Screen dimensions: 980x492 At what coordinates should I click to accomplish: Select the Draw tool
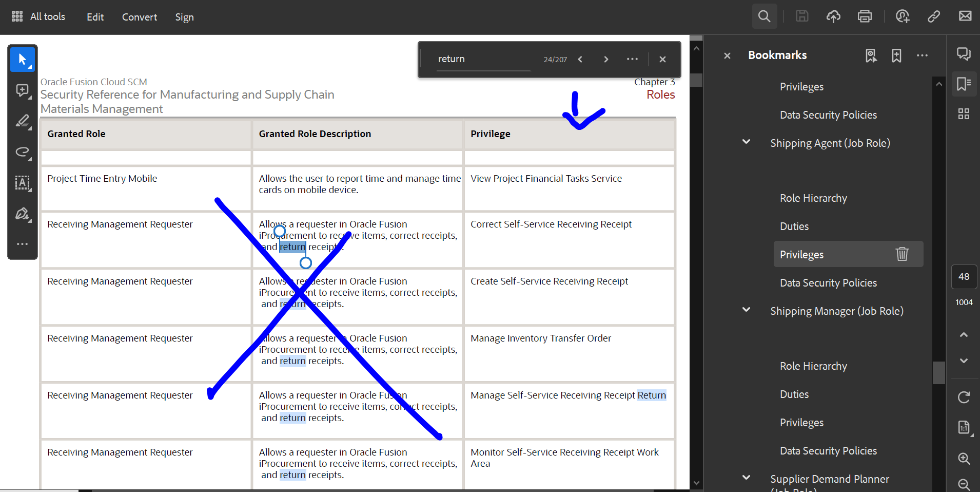(23, 152)
